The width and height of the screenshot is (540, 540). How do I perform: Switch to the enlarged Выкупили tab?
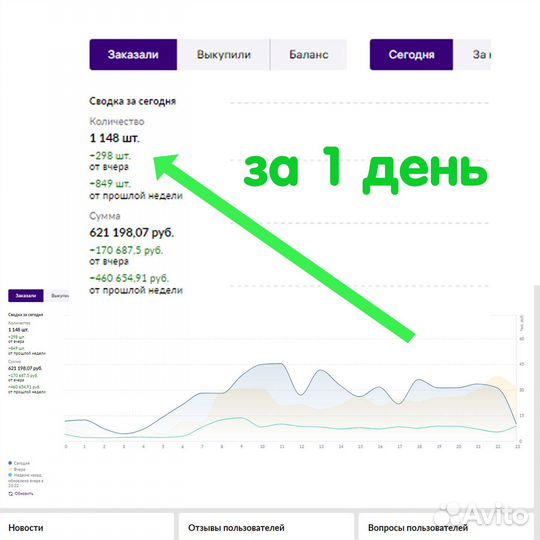tap(224, 54)
